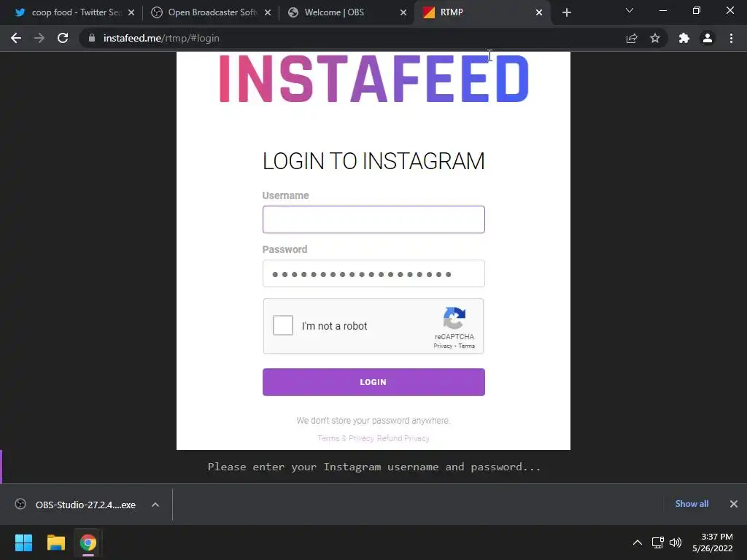Close the coop food Twitter tab

pos(131,12)
